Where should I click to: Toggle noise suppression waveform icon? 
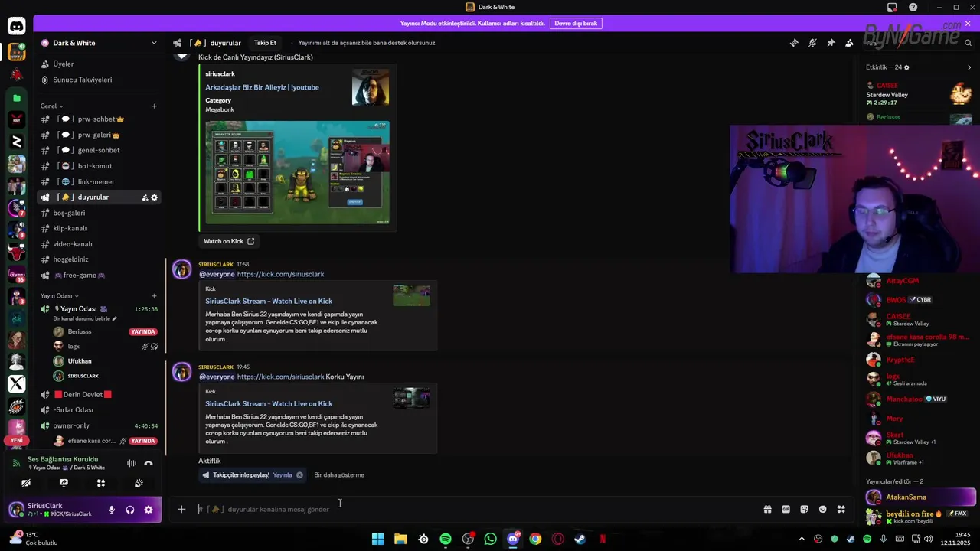coord(132,463)
